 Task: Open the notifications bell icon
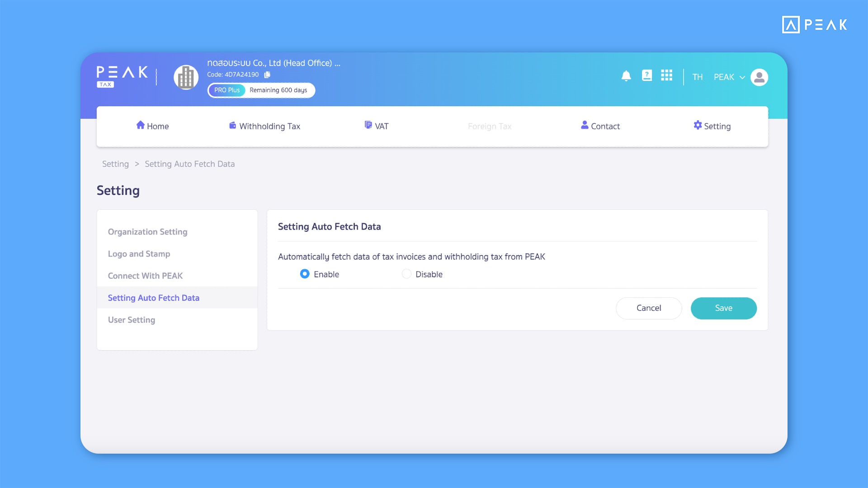626,76
